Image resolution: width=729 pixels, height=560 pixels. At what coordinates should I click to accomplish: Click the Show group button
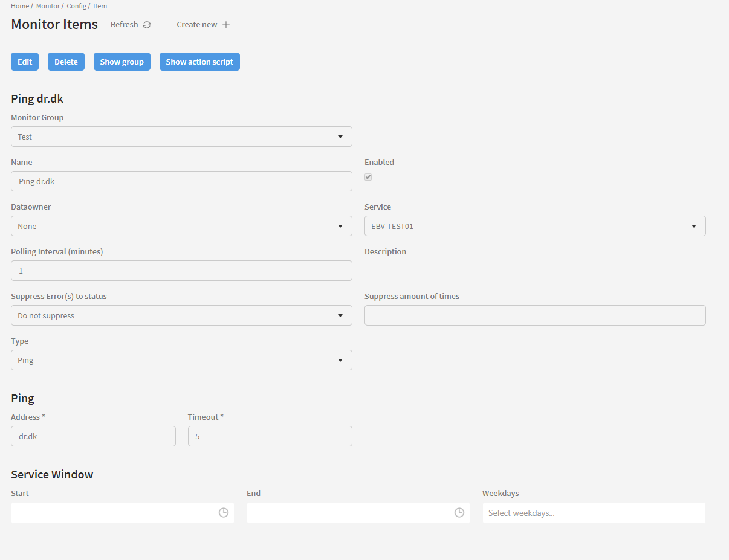click(x=121, y=62)
